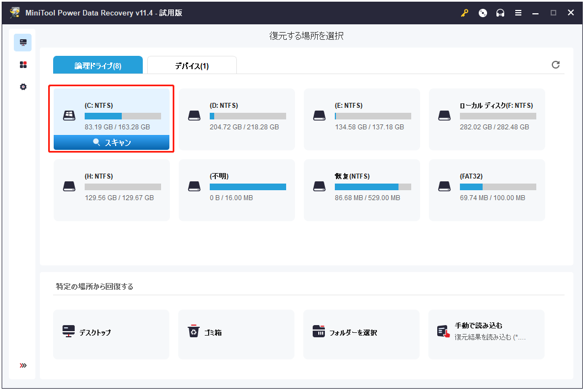
Task: Select the (FAT32) partition label
Action: tap(471, 176)
